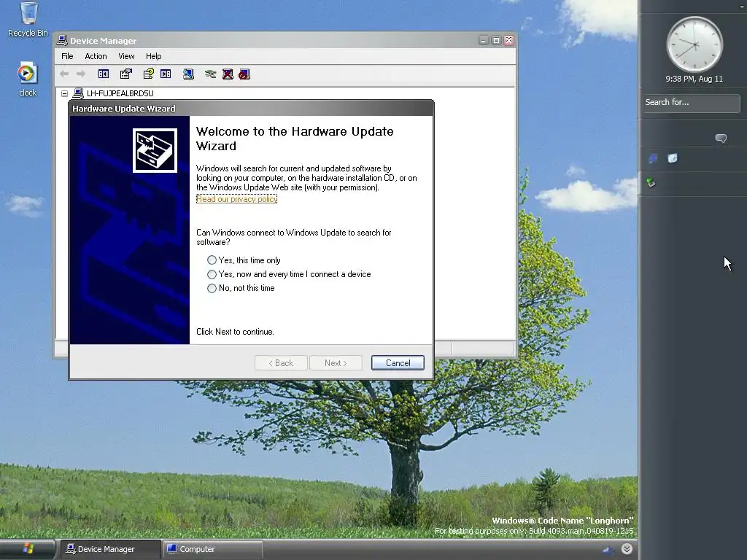Screen dimensions: 747x560
Task: Toggle the console tree pane toolbar icon
Action: point(104,74)
